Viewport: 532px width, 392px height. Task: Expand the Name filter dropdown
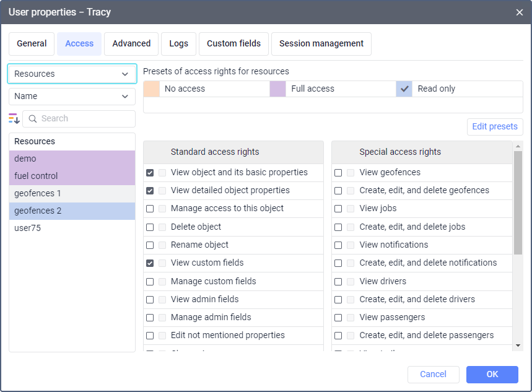72,96
